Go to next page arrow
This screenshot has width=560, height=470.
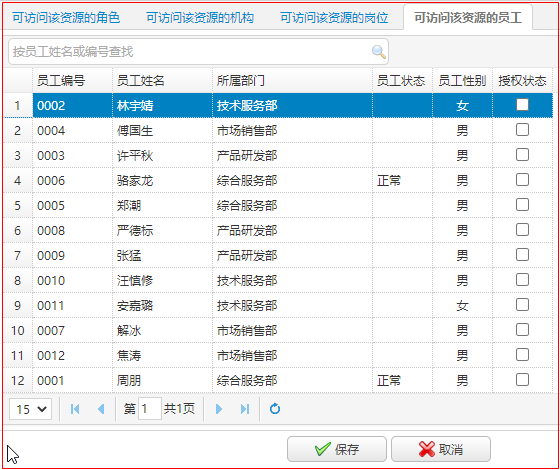219,409
